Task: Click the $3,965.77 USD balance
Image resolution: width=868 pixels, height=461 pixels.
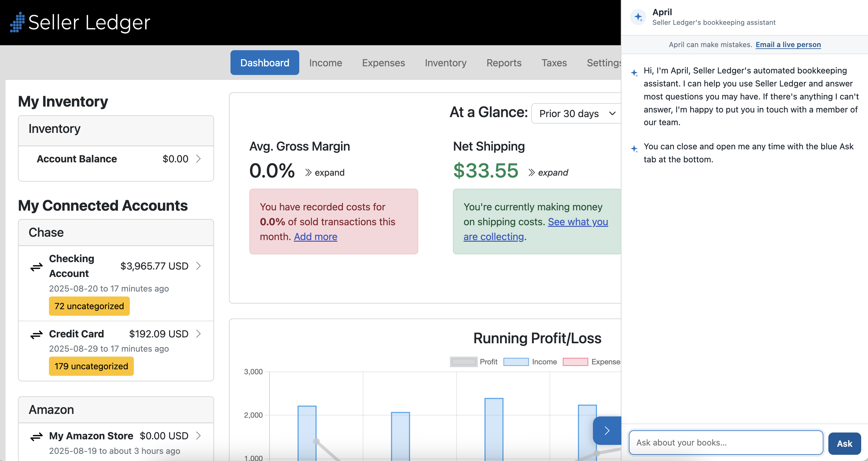Action: pyautogui.click(x=154, y=266)
